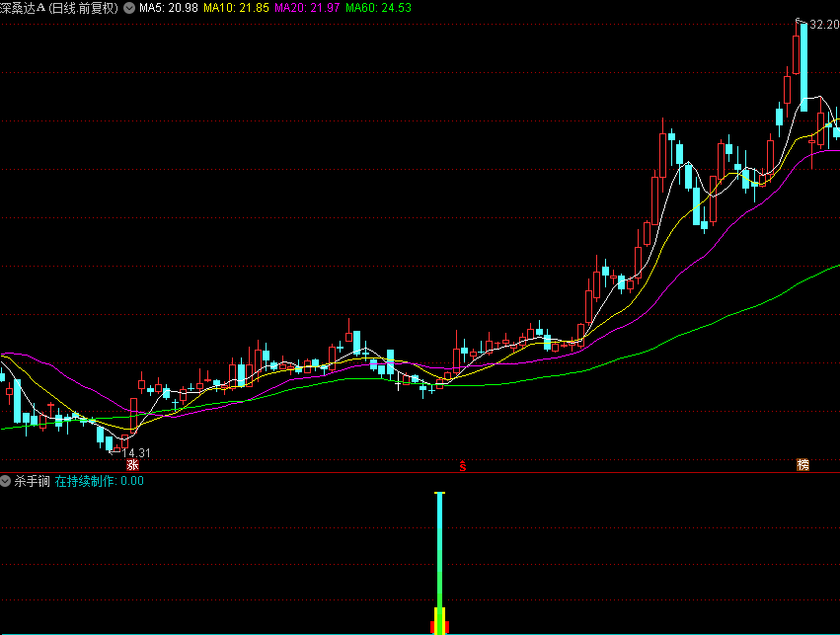Image resolution: width=840 pixels, height=635 pixels.
Task: Click the red 涨 marker icon
Action: tap(132, 464)
